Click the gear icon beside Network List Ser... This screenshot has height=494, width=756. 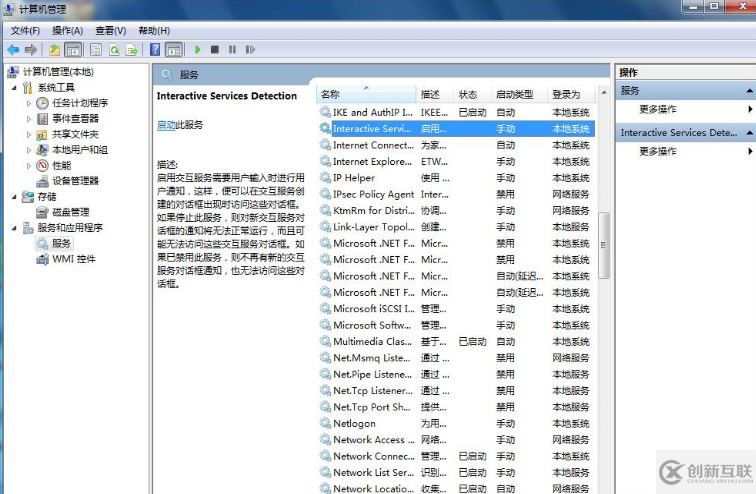click(325, 472)
